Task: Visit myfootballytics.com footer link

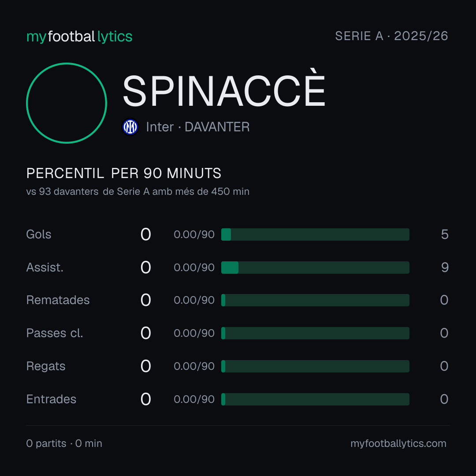Action: tap(398, 443)
